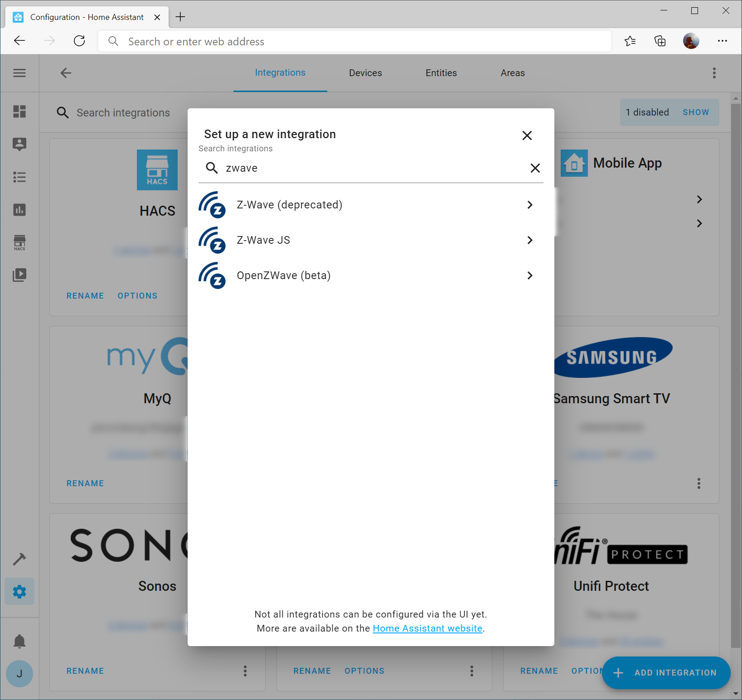Open the notifications bell
Viewport: 742px width, 700px height.
coord(19,641)
